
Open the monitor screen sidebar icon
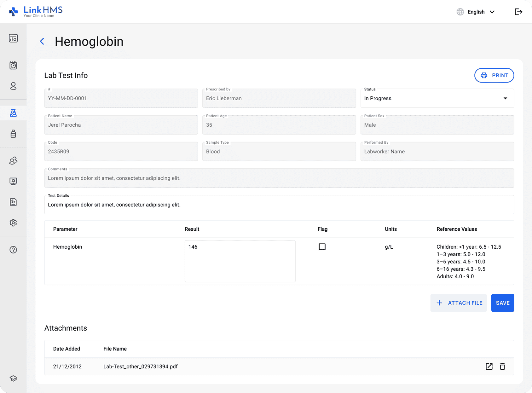click(x=13, y=181)
